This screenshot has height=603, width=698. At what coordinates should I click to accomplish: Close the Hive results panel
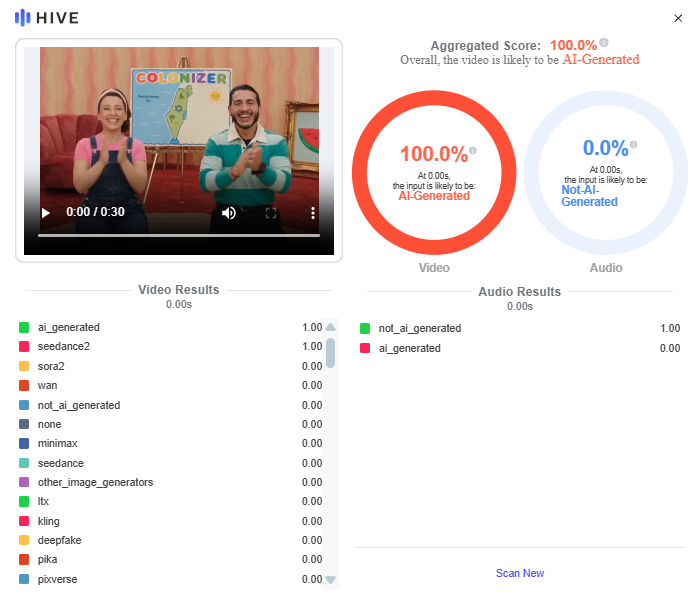[678, 18]
